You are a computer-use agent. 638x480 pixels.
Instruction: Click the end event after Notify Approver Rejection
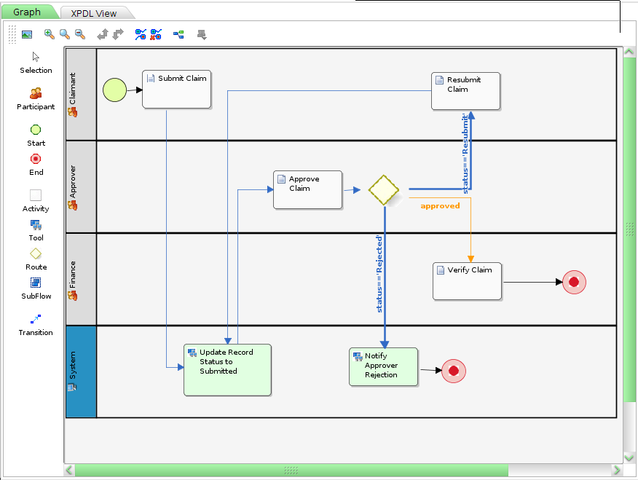(454, 371)
